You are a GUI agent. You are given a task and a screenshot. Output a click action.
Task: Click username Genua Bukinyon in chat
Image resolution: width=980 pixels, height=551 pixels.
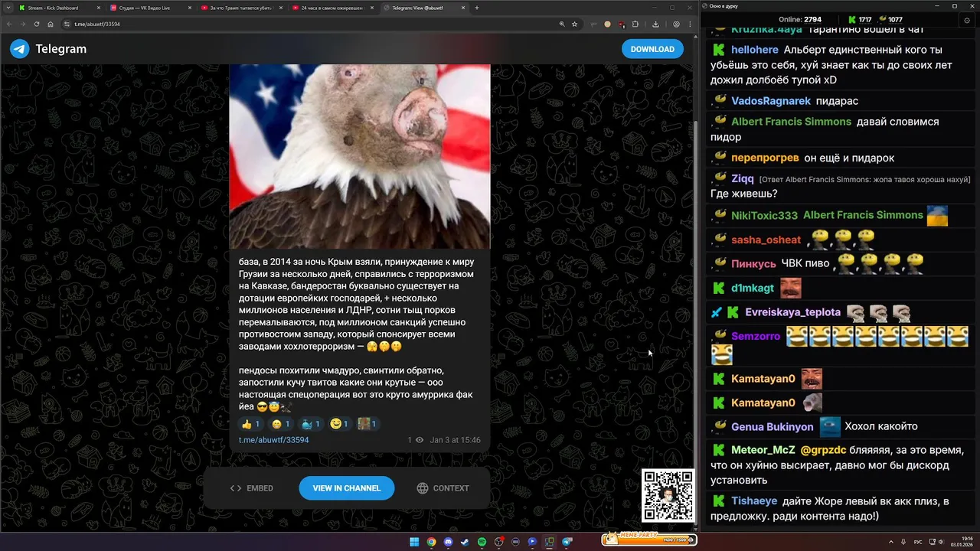[773, 426]
